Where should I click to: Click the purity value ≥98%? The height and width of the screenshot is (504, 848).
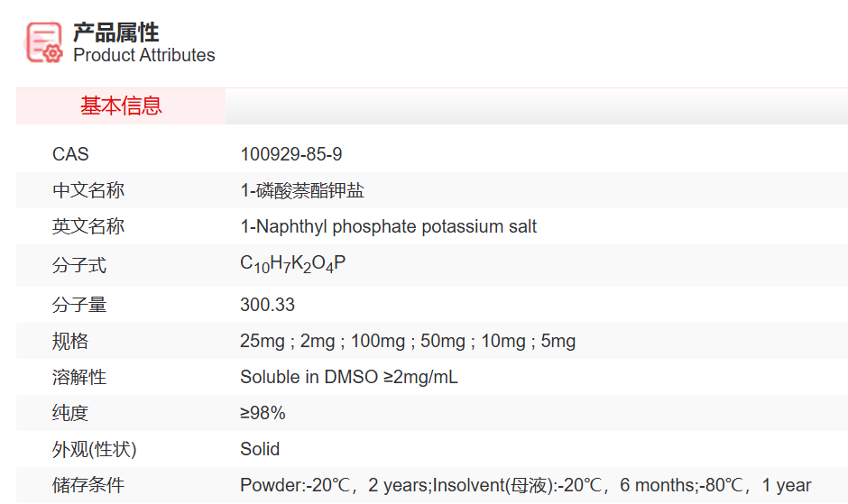pos(263,413)
